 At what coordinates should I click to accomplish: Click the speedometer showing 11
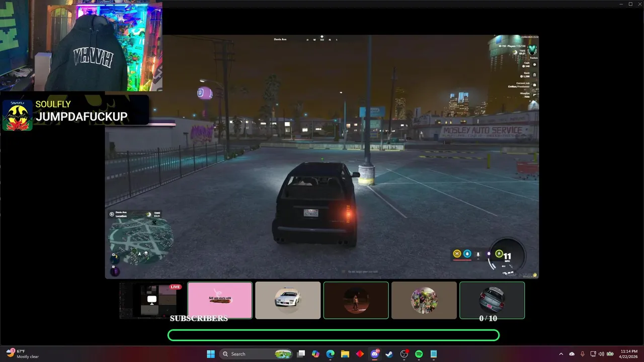507,257
